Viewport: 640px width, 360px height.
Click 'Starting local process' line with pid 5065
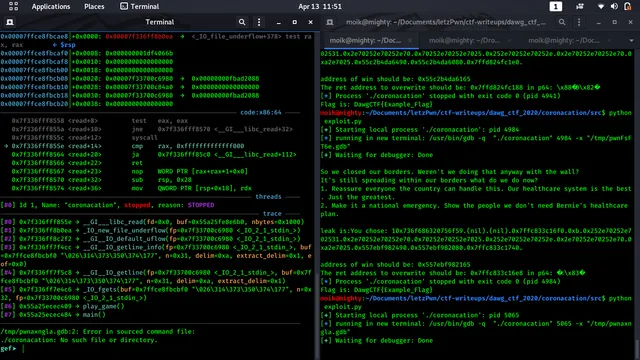pyautogui.click(x=420, y=315)
